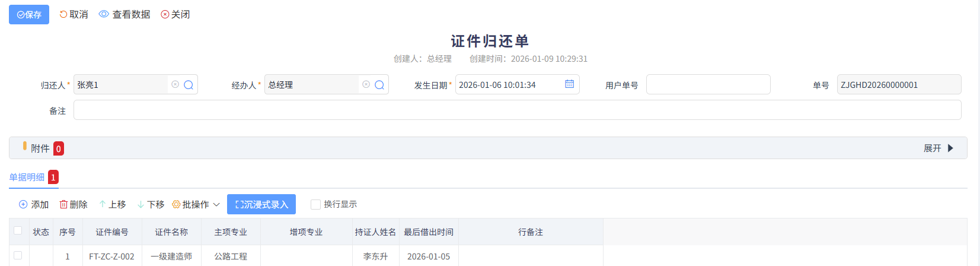Clear the 归还人 field value
This screenshot has height=266, width=980.
[x=175, y=85]
